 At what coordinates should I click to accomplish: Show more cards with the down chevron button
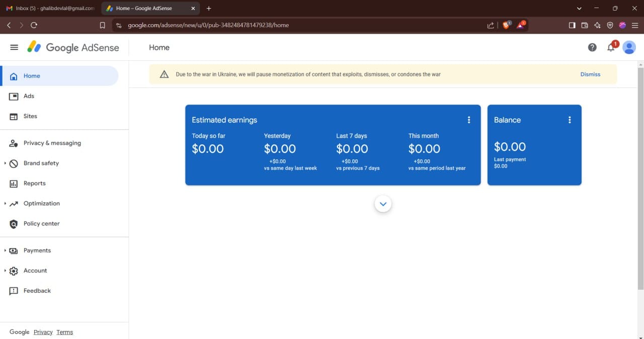[383, 204]
